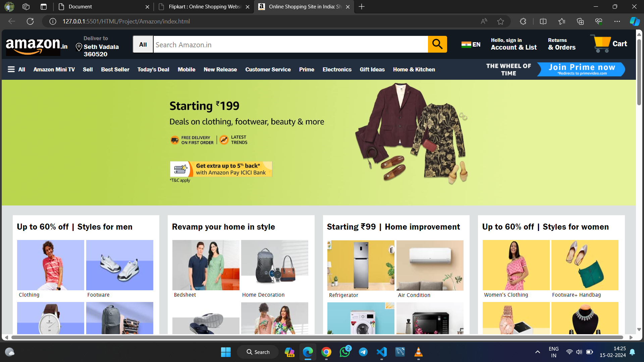This screenshot has height=362, width=644.
Task: Open VLC media player from taskbar
Action: [x=418, y=352]
